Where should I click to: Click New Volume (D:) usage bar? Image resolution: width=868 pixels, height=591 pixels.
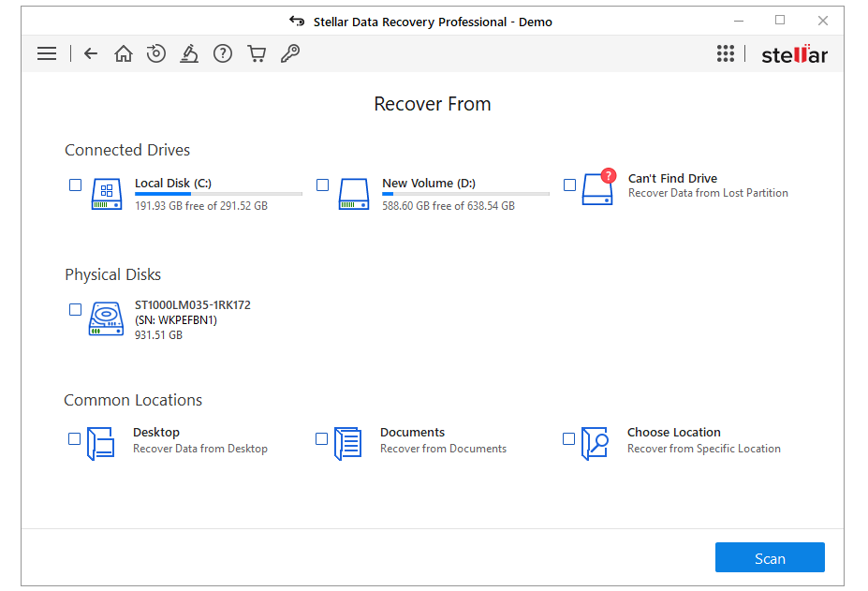465,194
